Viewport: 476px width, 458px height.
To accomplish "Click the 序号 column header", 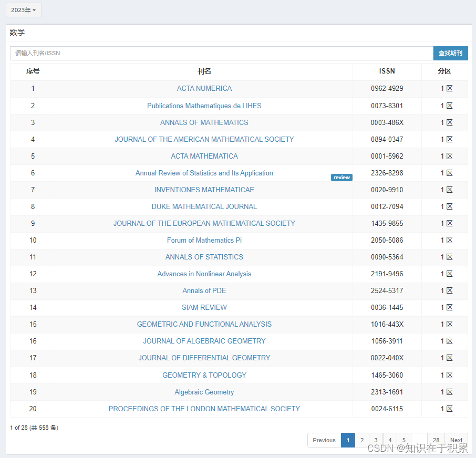I will click(33, 71).
